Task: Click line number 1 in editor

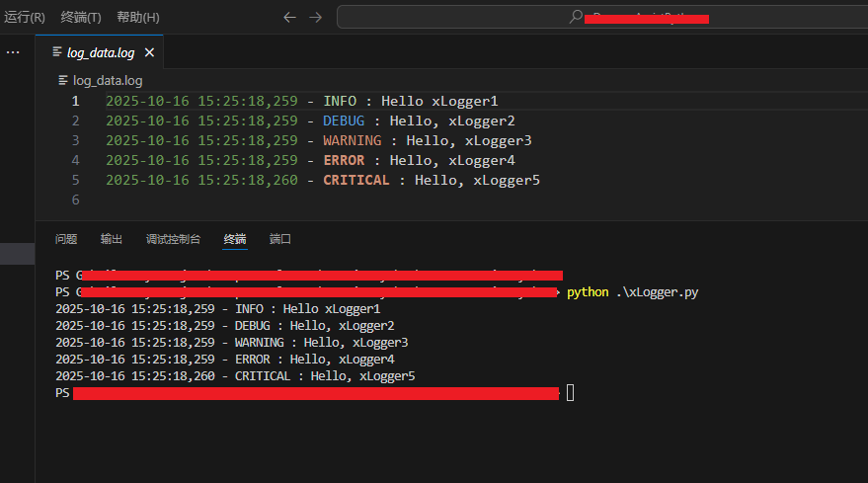Action: coord(75,102)
